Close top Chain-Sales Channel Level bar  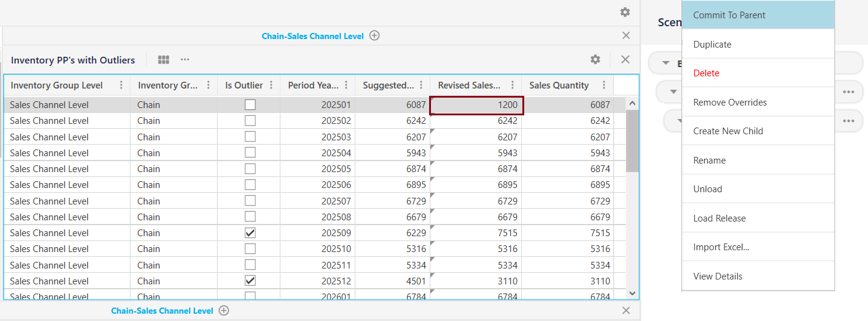pos(626,35)
